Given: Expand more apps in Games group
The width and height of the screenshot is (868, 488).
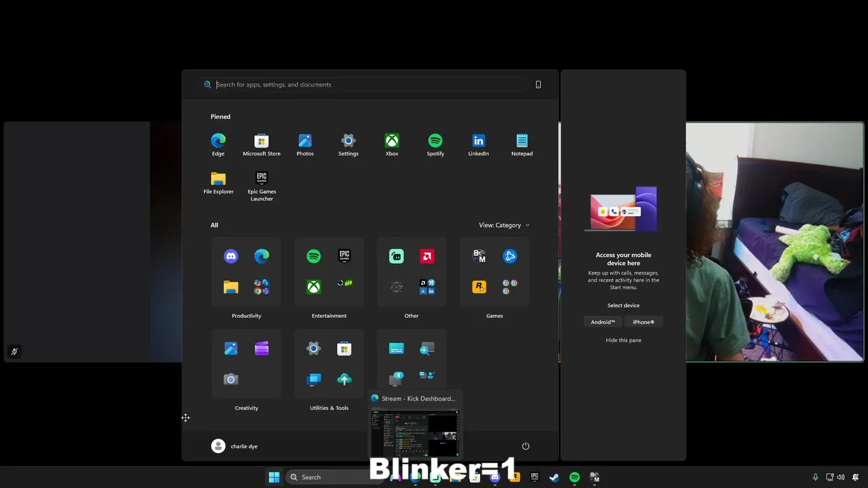Looking at the screenshot, I should (509, 287).
